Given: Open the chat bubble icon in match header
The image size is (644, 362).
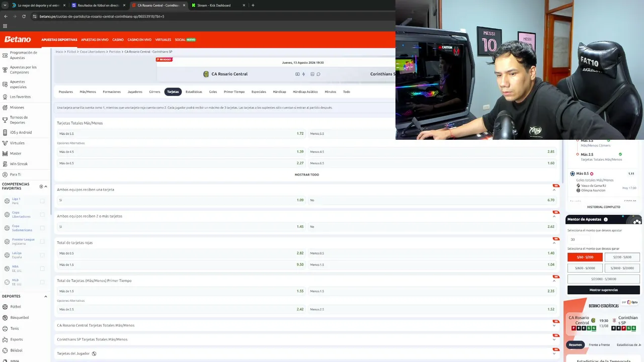Looking at the screenshot, I should coord(318,74).
